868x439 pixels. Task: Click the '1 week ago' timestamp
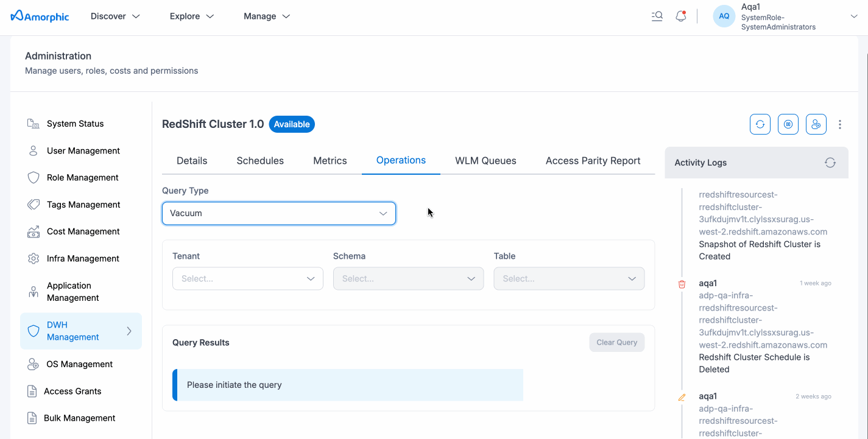click(x=816, y=283)
